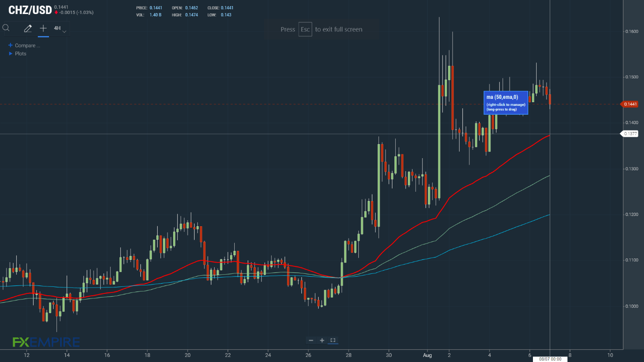The width and height of the screenshot is (644, 362).
Task: Click the 0.1600 price axis label
Action: pos(631,31)
